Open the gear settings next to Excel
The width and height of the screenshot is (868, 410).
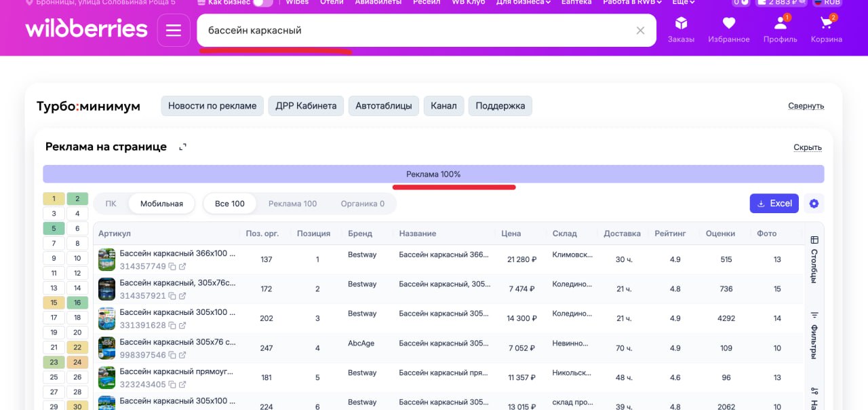point(814,204)
